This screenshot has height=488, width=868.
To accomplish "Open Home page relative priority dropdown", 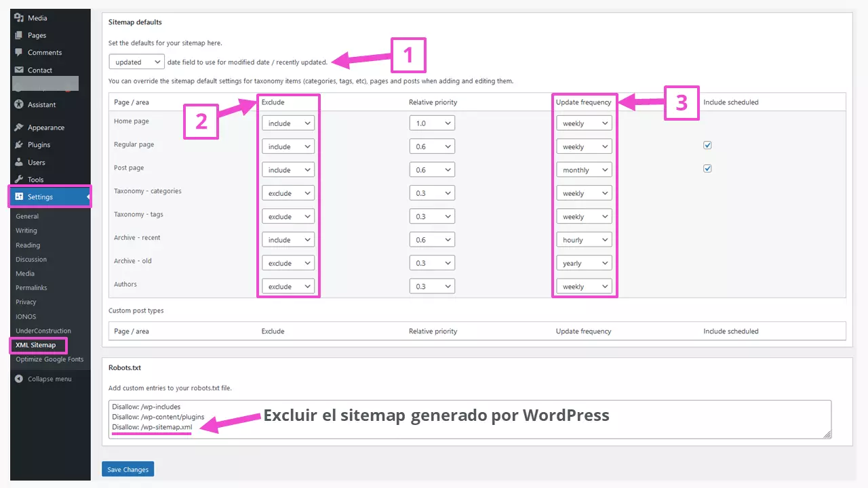I will pos(432,123).
